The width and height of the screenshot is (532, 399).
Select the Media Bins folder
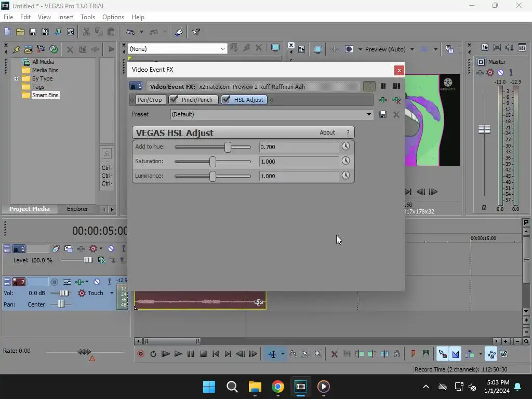(x=45, y=70)
